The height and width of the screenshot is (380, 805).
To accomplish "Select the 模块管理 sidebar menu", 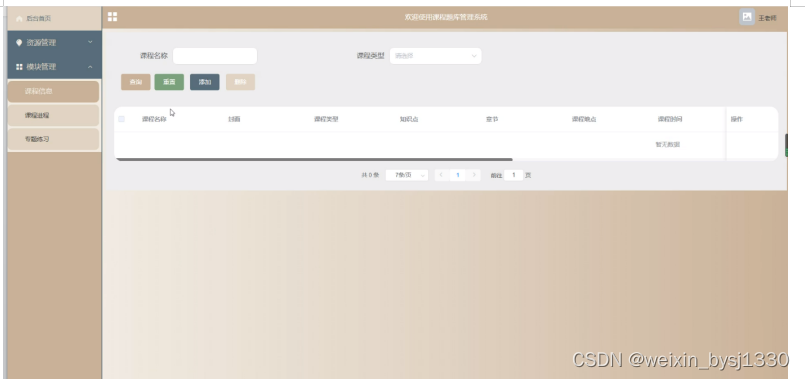I will (54, 67).
